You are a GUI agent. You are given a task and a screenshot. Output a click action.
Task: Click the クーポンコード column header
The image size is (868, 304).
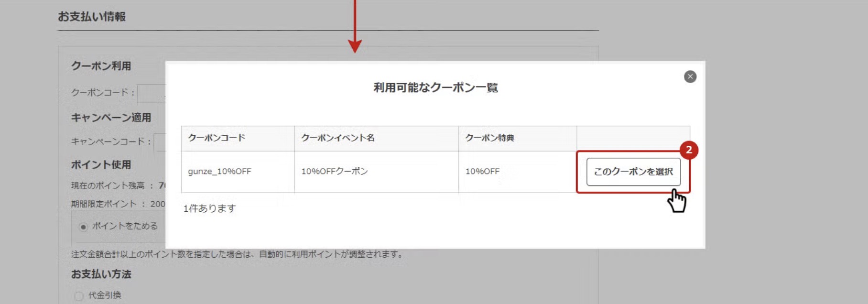[x=217, y=138]
